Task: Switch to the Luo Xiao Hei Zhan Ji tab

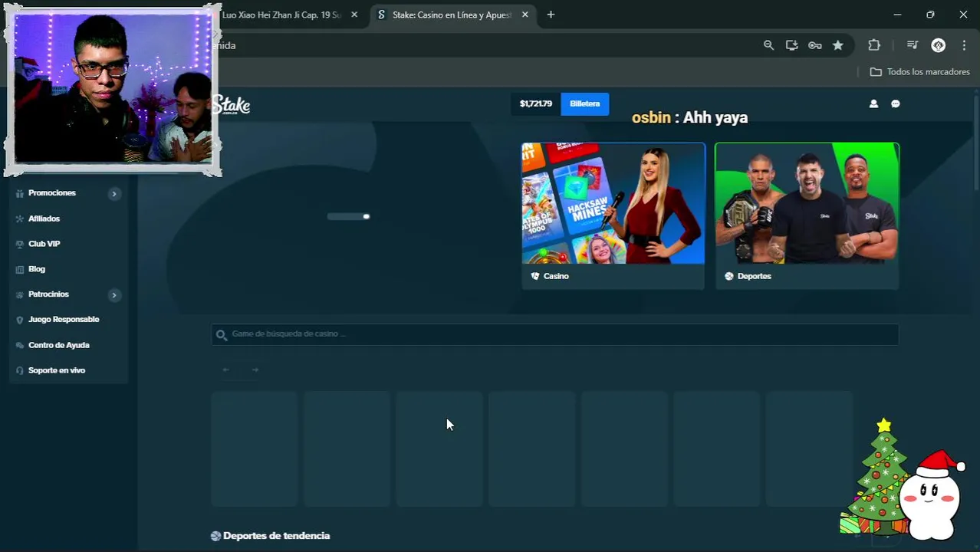Action: pos(281,15)
